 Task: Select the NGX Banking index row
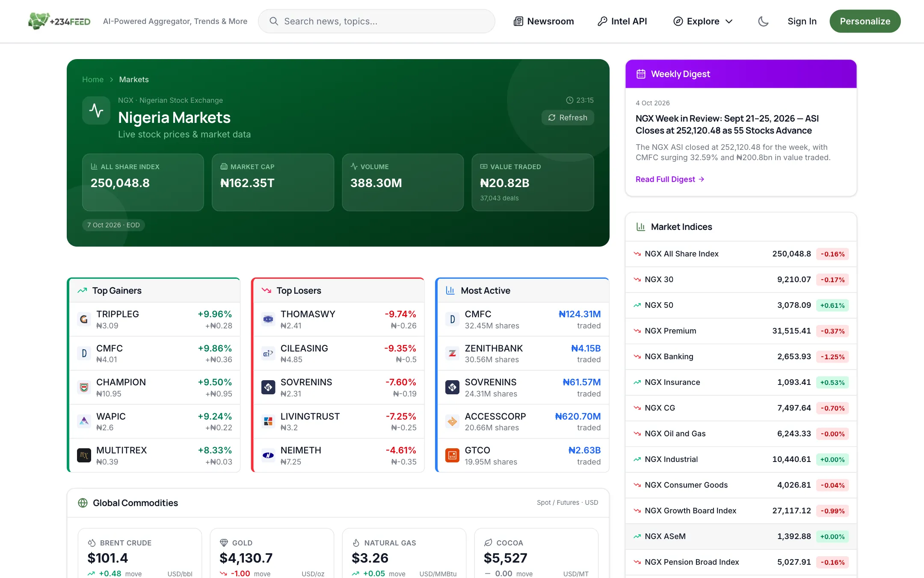[741, 357]
